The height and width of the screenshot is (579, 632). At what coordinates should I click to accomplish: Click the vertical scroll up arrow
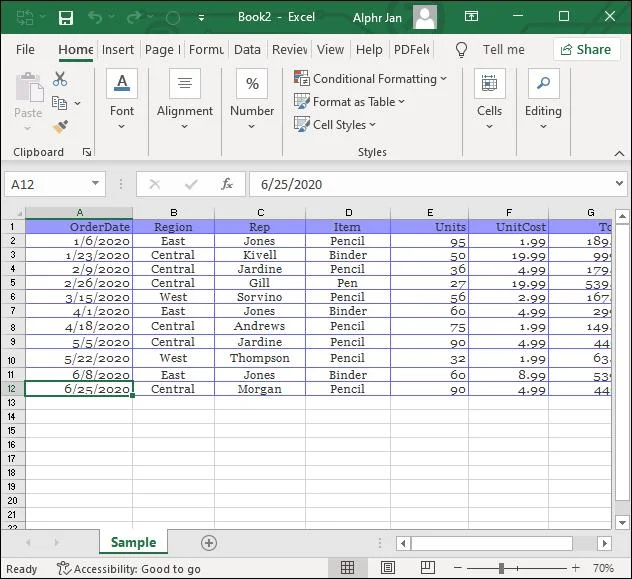[x=622, y=216]
